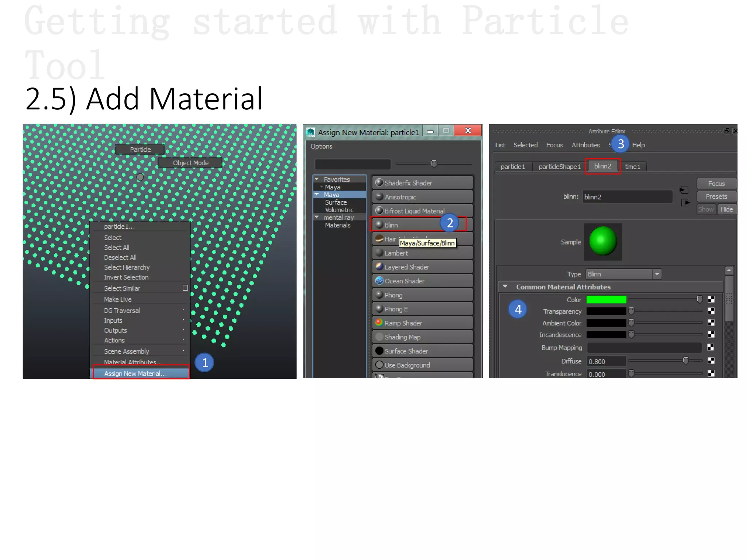This screenshot has width=747, height=560.
Task: Click the Hide button
Action: coord(727,209)
